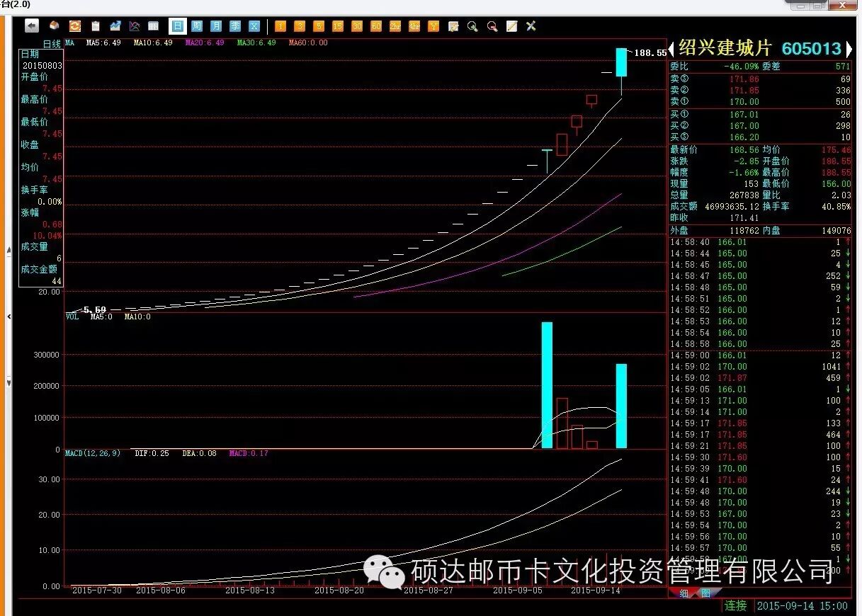The height and width of the screenshot is (616, 862).
Task: Select the 买③ bid row at 166.20
Action: pyautogui.click(x=761, y=137)
